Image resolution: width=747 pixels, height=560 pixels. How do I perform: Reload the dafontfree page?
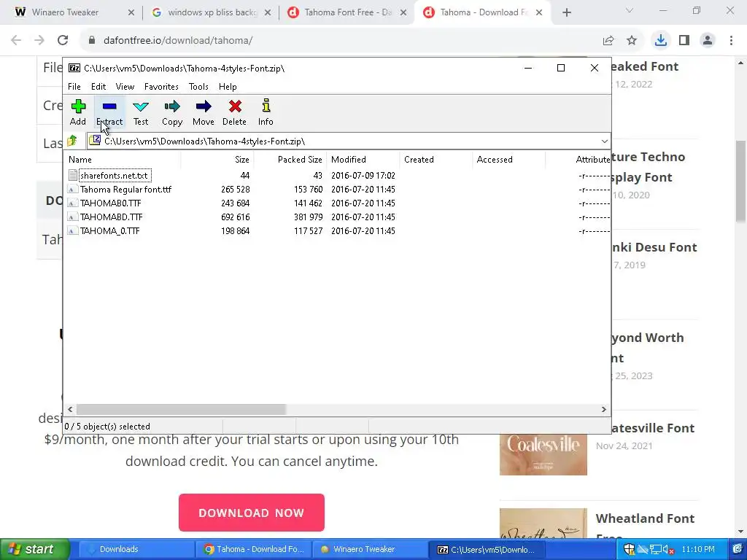(x=63, y=41)
